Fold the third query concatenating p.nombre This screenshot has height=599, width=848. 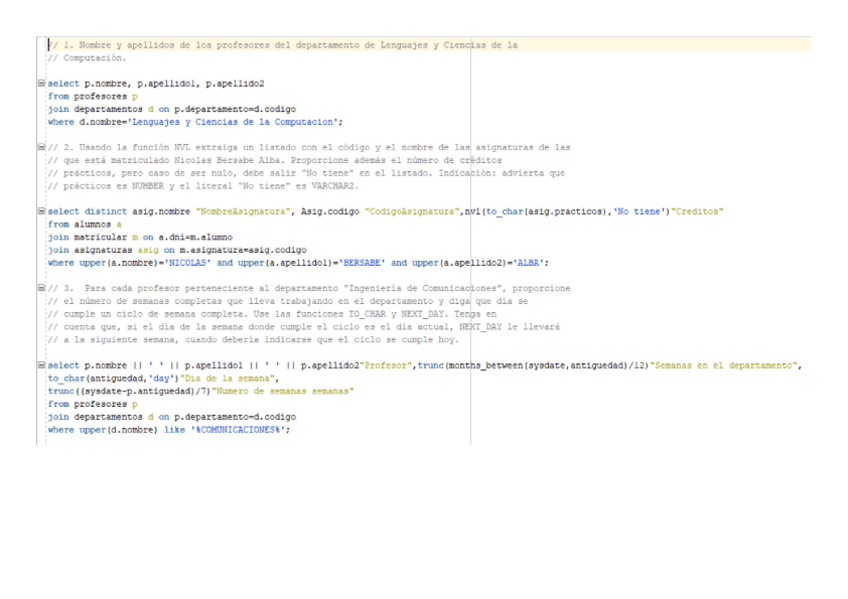[x=41, y=365]
